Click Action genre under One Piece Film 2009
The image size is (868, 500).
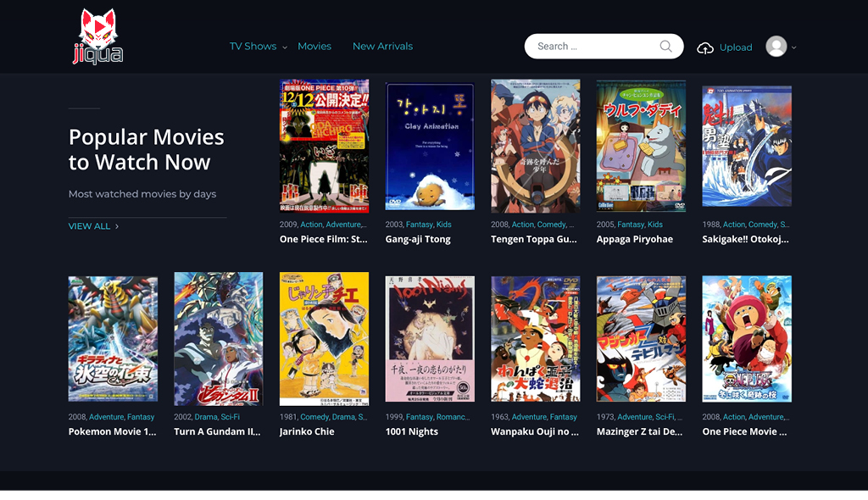[311, 225]
